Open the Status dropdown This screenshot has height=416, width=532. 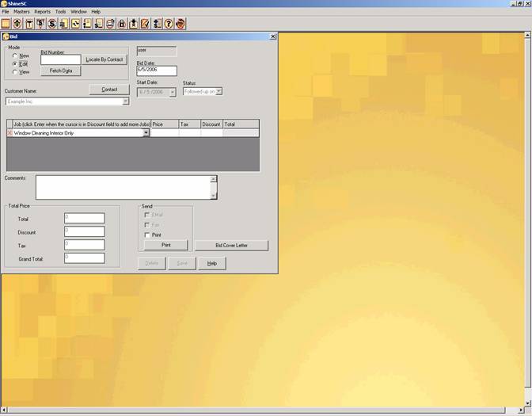point(218,91)
